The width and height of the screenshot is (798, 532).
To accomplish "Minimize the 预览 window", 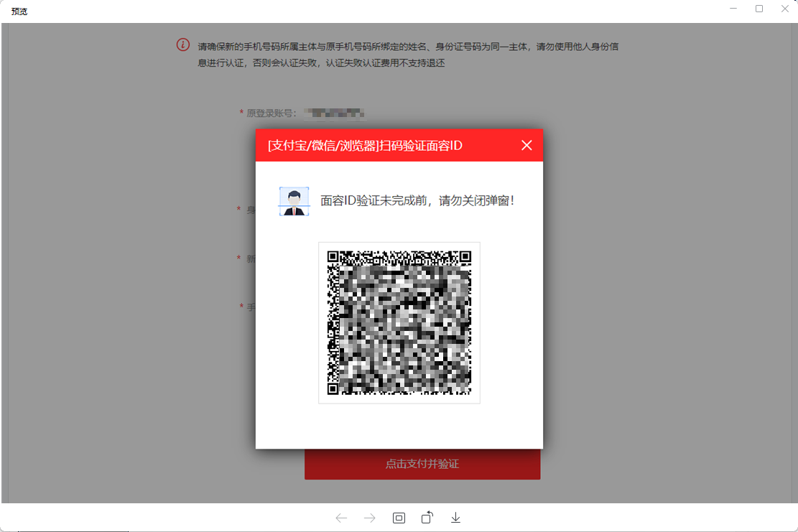I will [733, 9].
